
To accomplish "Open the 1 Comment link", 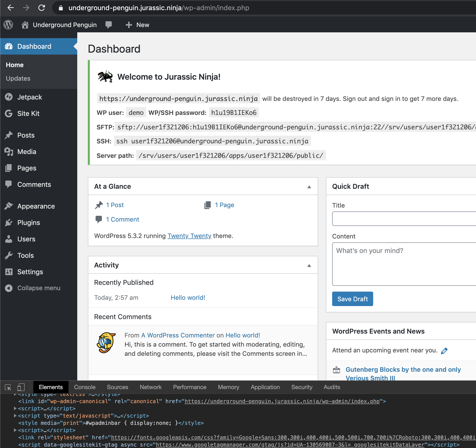I will pyautogui.click(x=123, y=219).
